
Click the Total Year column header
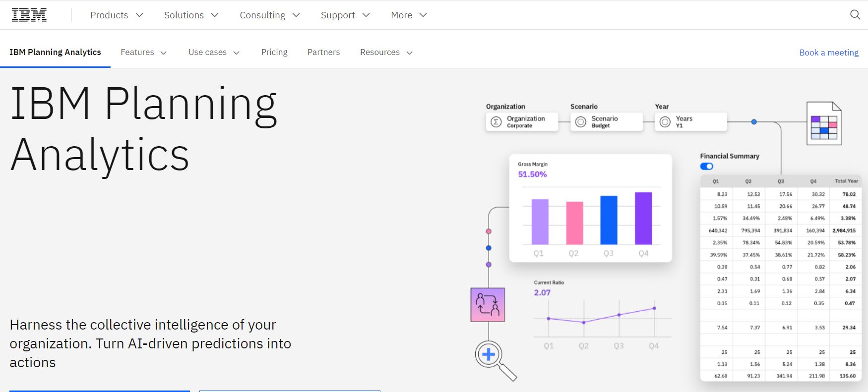(x=846, y=181)
